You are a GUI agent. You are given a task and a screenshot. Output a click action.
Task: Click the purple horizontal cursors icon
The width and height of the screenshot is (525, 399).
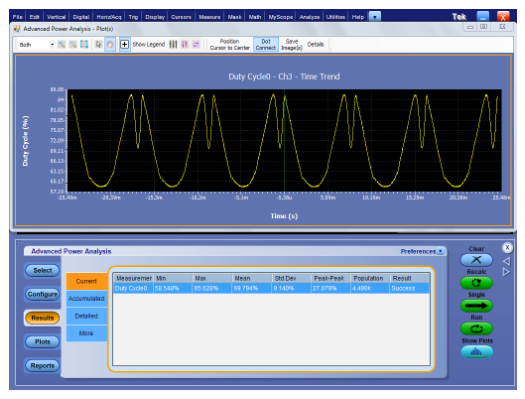[x=196, y=45]
